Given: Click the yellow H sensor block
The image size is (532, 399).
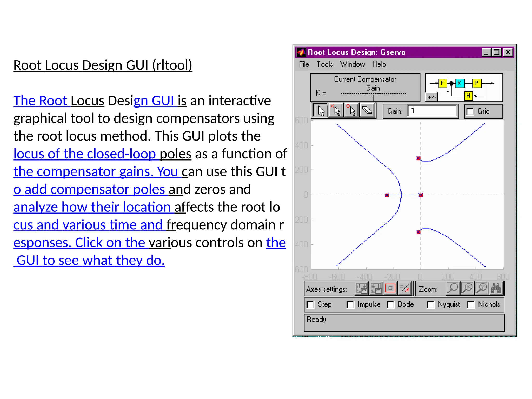Looking at the screenshot, I should pos(468,96).
